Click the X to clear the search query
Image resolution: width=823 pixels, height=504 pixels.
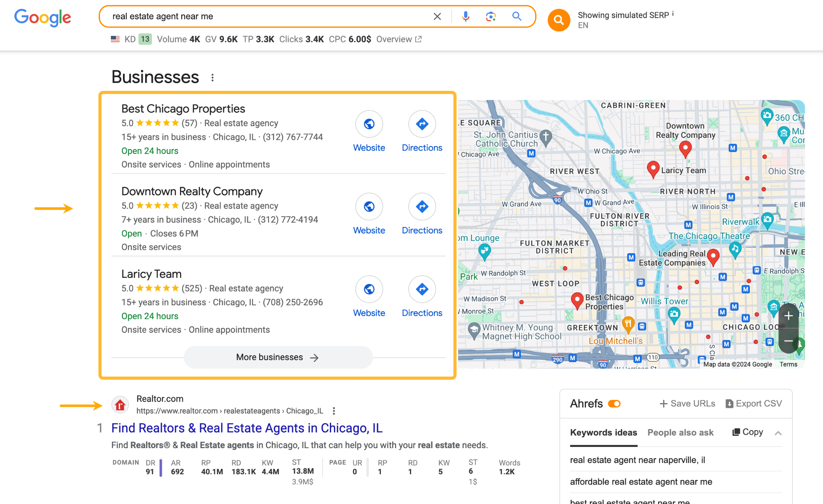pos(437,16)
